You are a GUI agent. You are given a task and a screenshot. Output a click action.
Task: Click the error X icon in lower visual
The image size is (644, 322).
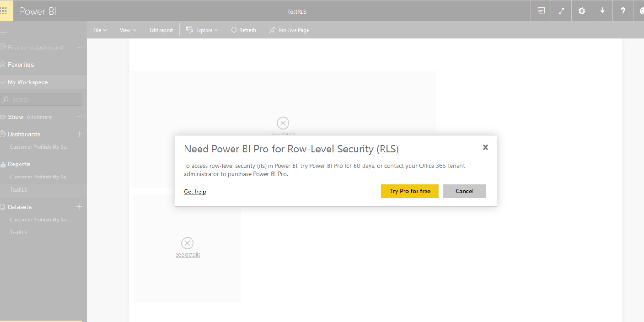point(187,243)
